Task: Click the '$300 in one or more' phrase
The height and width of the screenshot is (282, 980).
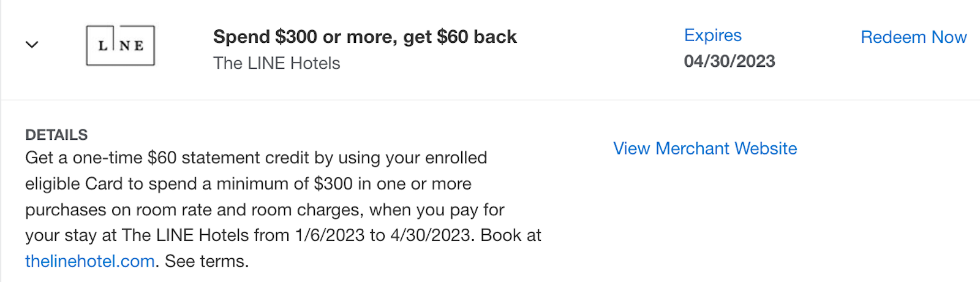Action: [393, 184]
